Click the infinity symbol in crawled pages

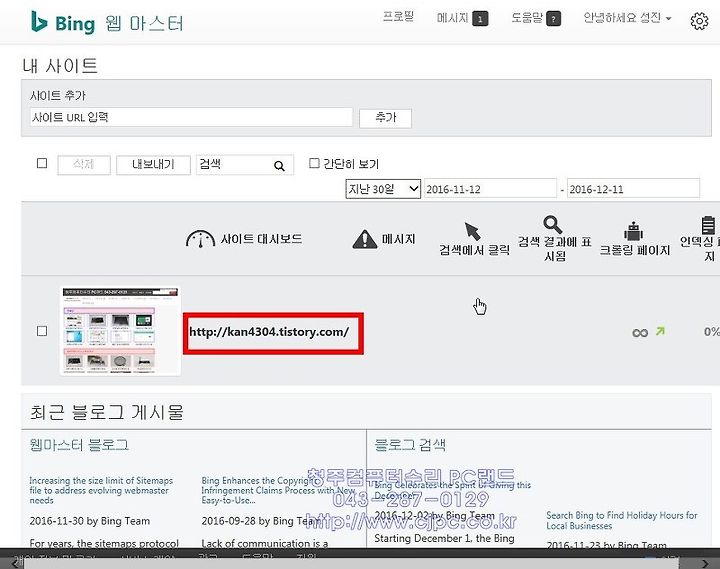point(640,332)
